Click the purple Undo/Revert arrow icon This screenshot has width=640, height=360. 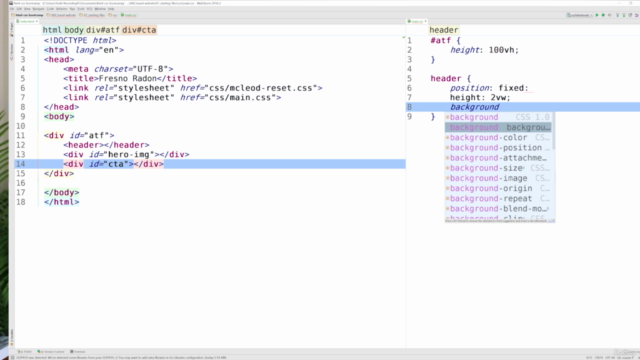point(636,15)
